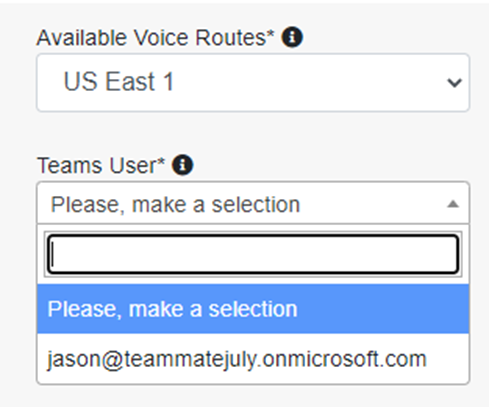Click empty gray area below the dropdown
This screenshot has height=407, width=489.
[253, 397]
